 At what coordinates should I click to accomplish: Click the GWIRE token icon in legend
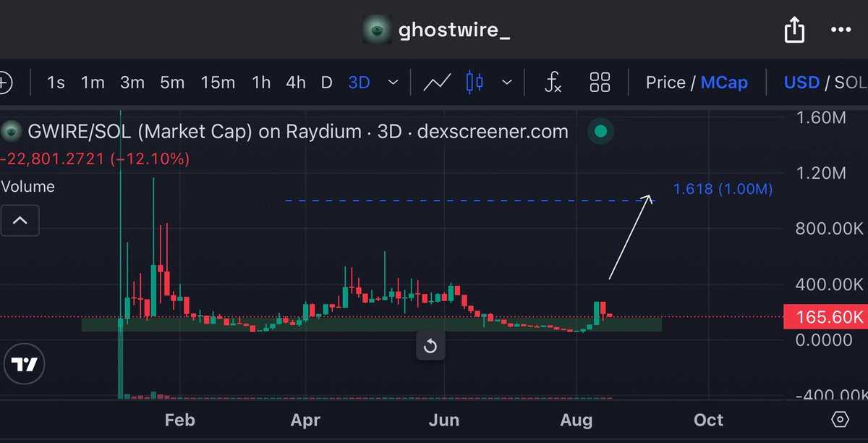click(x=11, y=132)
